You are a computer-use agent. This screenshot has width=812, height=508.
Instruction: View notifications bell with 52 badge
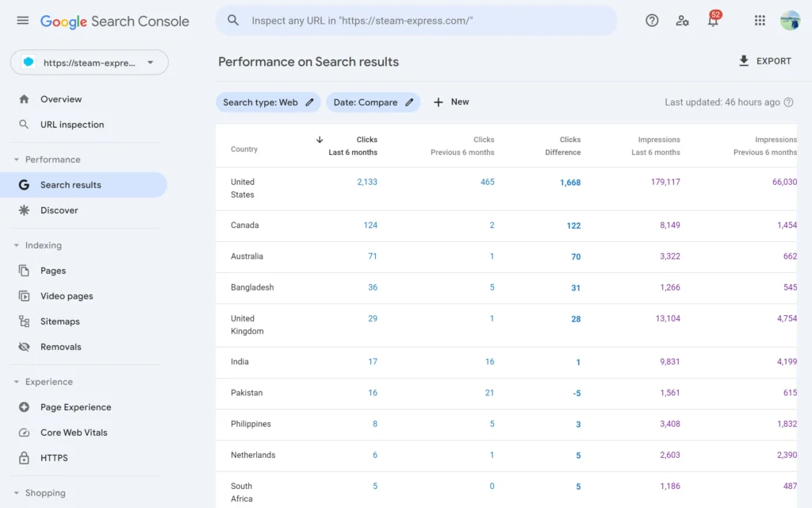[713, 21]
